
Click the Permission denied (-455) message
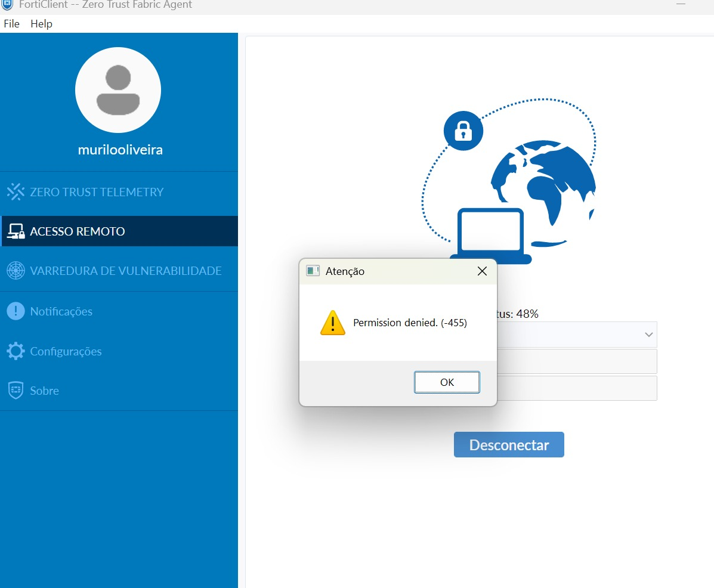(410, 323)
